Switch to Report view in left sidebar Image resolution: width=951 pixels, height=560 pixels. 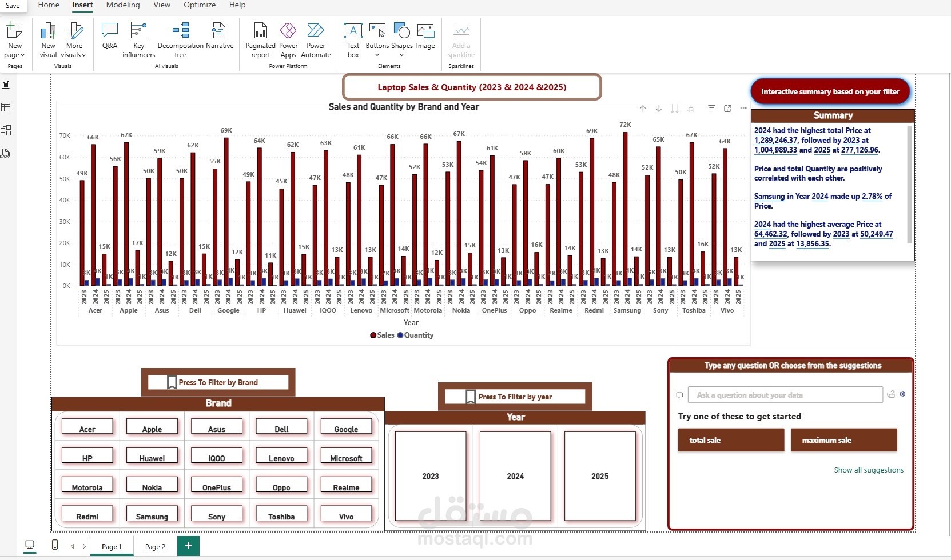point(6,85)
